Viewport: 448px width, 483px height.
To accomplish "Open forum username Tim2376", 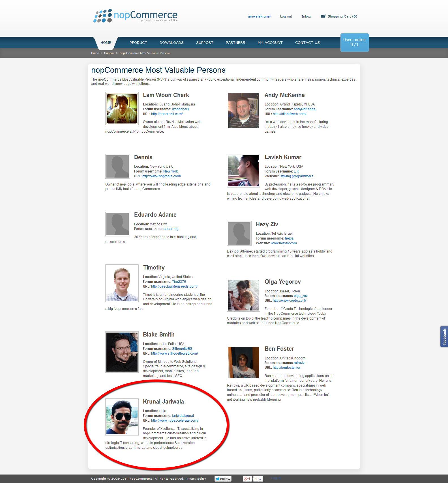I will click(x=179, y=282).
